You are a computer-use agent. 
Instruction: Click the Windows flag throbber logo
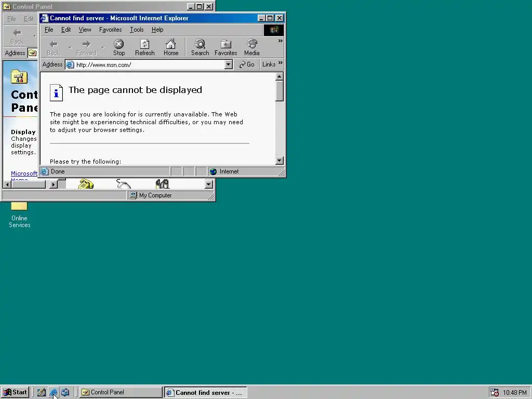tap(274, 30)
